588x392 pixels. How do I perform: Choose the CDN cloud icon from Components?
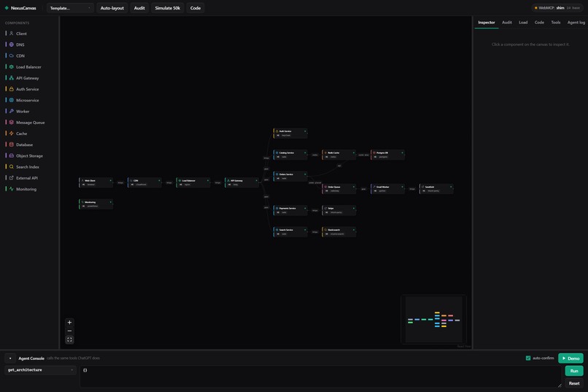pyautogui.click(x=11, y=55)
